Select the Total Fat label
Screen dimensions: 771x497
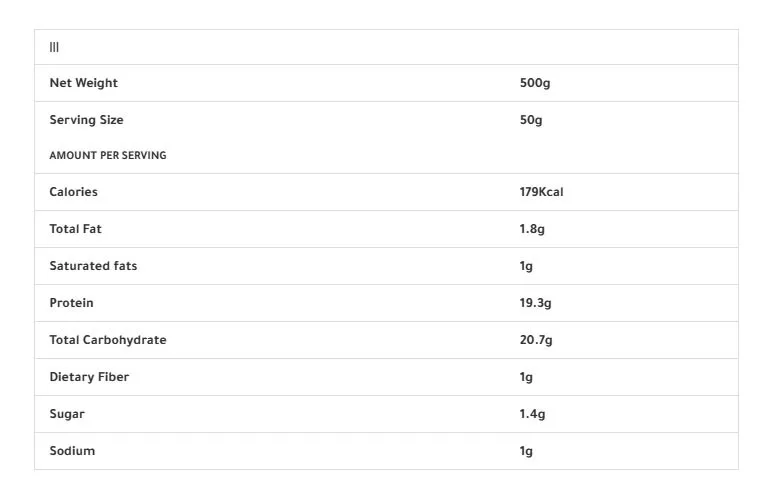point(75,229)
